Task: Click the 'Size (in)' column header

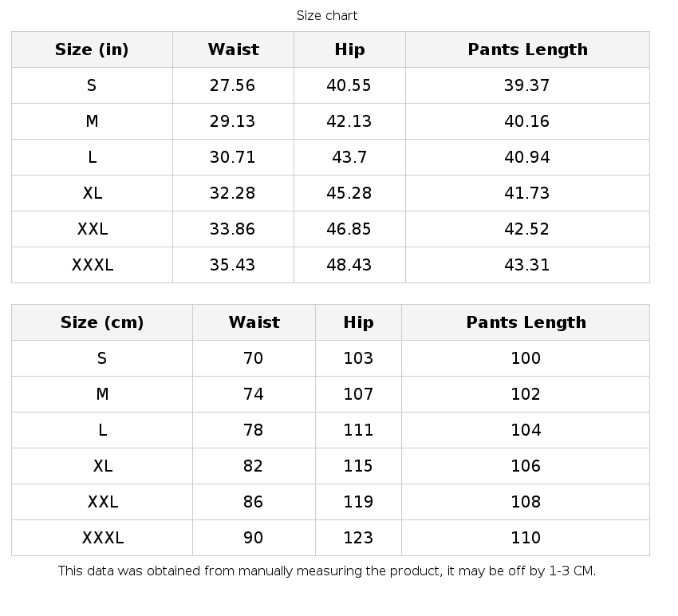Action: [x=92, y=49]
